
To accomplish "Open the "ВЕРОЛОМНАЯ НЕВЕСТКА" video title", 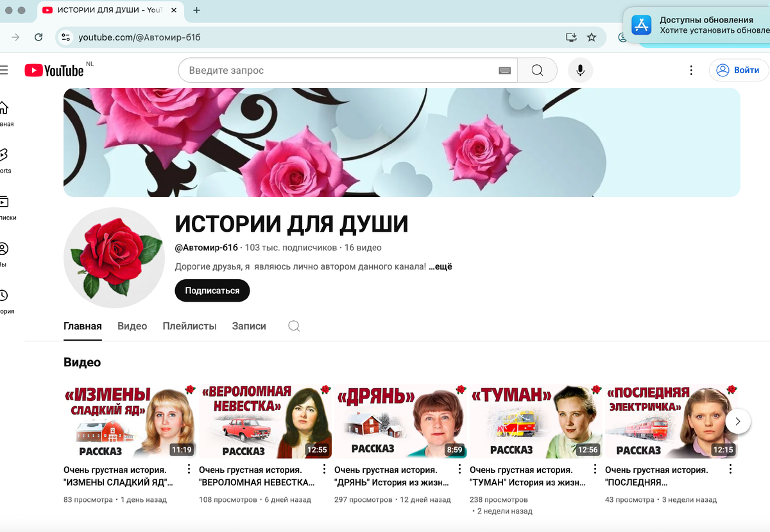I will pos(257,476).
